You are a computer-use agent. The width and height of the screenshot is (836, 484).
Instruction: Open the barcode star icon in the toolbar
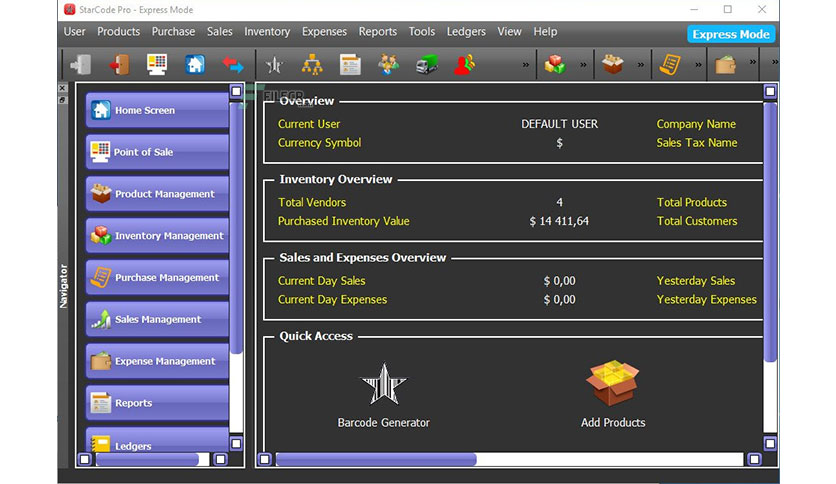click(274, 65)
